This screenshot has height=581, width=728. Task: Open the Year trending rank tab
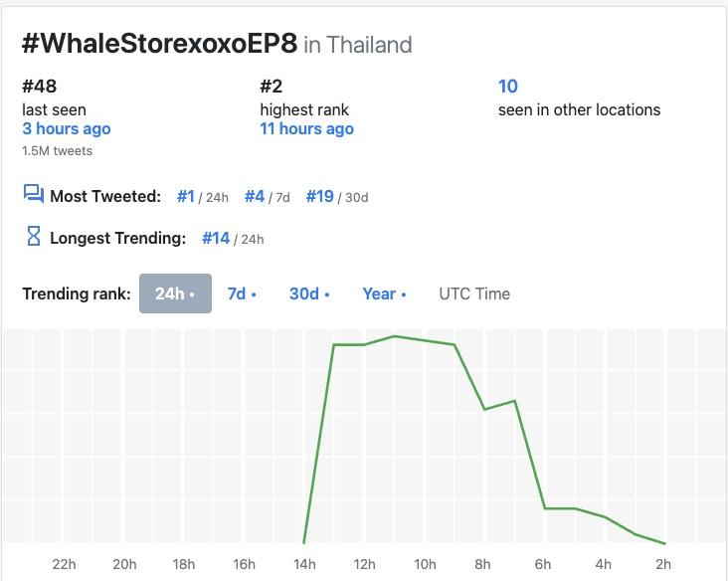coord(384,293)
